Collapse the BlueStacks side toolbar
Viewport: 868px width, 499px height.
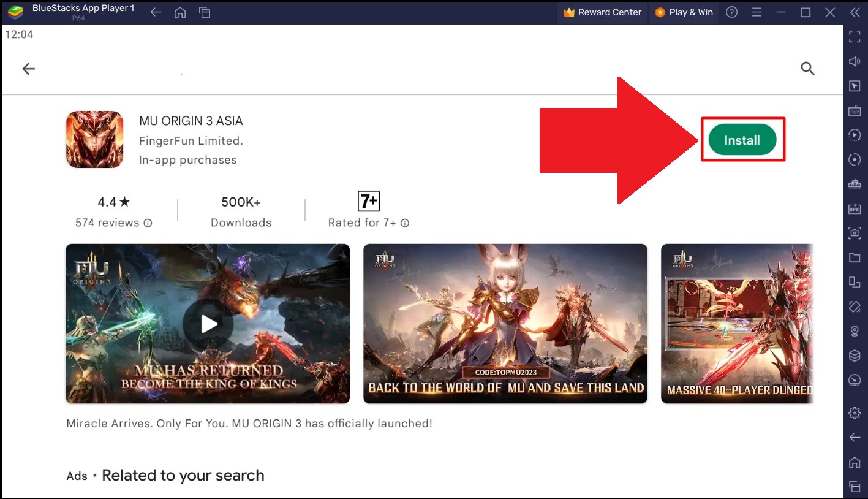point(855,12)
